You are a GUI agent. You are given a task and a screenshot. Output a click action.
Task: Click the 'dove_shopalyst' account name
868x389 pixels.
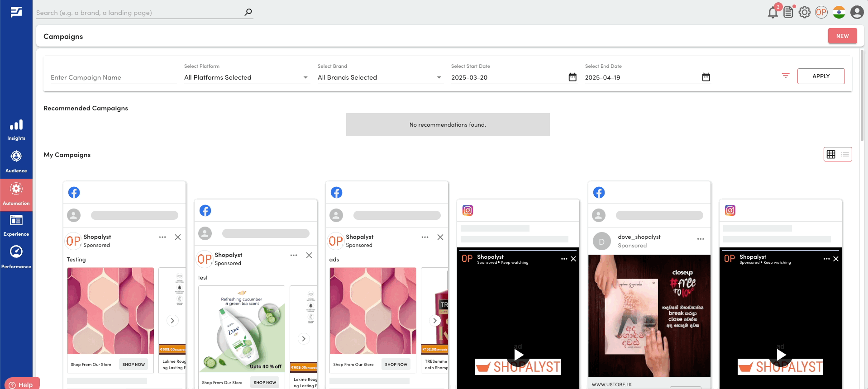point(639,237)
